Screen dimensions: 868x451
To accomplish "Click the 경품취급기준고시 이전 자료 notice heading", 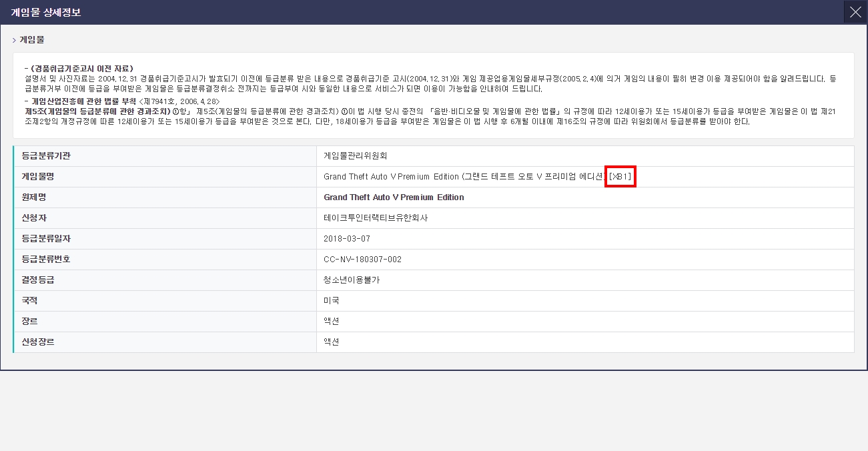I will (x=81, y=69).
